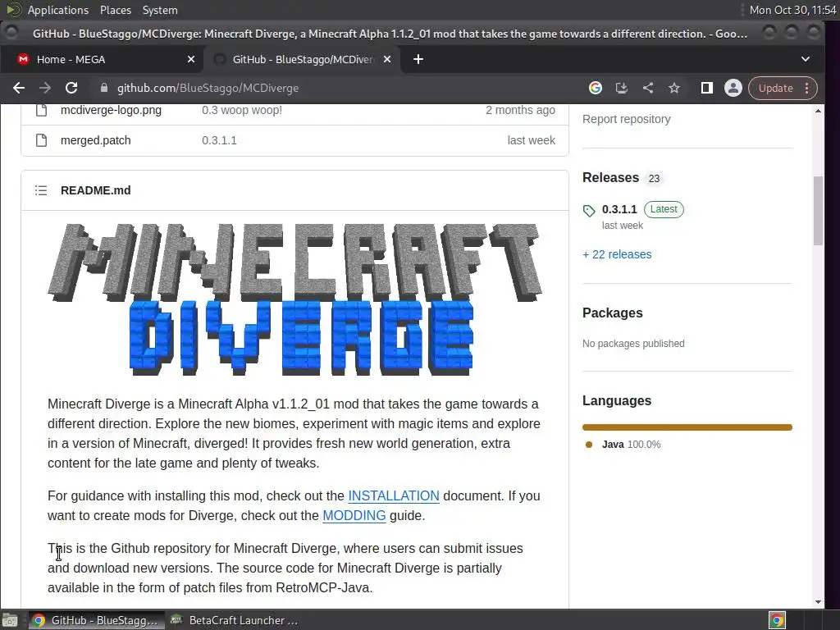Viewport: 840px width, 630px height.
Task: Open the System menu
Action: pyautogui.click(x=160, y=10)
